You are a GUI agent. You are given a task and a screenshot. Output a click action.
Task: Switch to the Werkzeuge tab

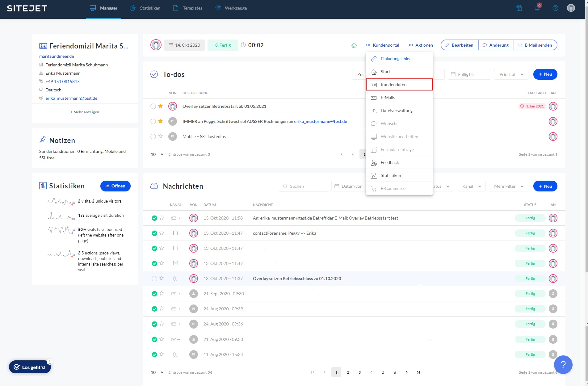point(231,8)
